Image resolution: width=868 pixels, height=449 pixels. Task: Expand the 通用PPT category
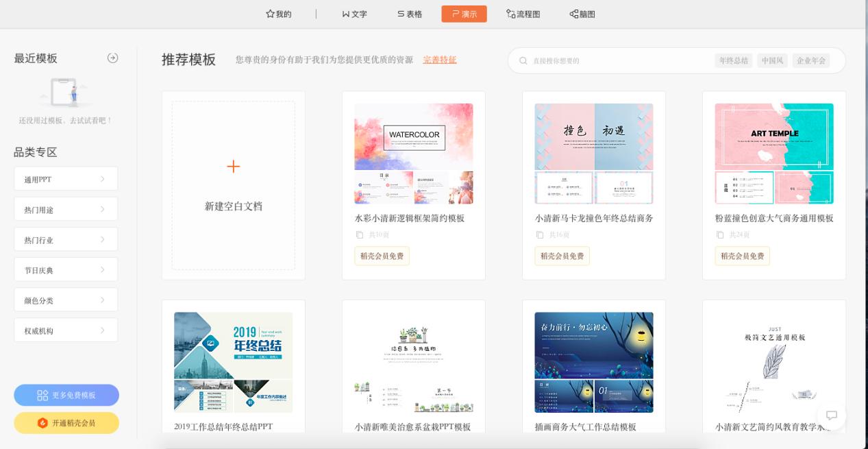click(66, 178)
